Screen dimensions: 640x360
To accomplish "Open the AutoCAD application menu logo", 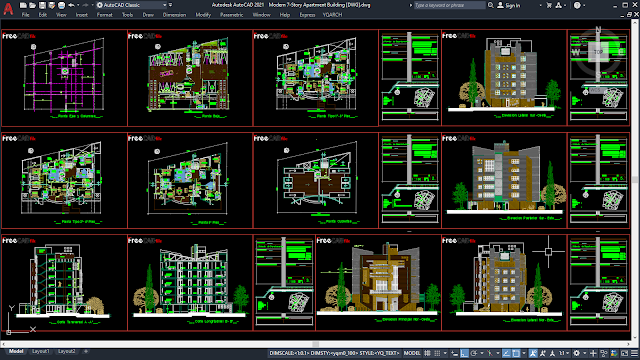I will coord(8,8).
